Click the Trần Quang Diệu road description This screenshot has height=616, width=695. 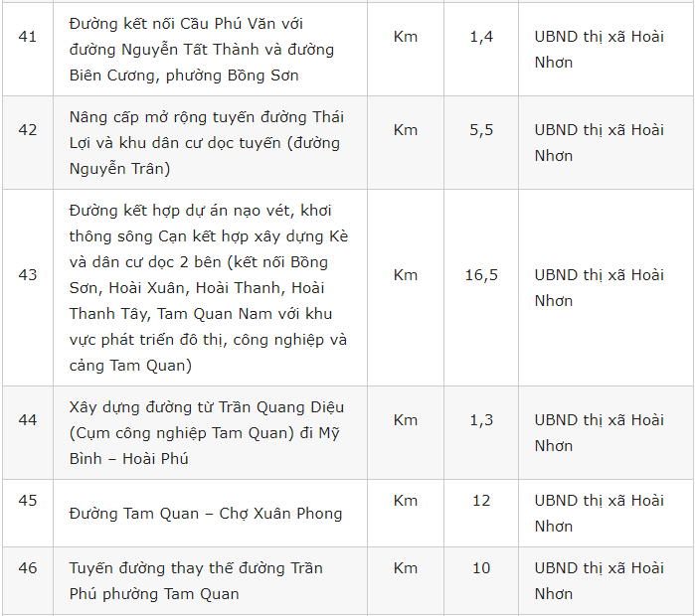(207, 433)
